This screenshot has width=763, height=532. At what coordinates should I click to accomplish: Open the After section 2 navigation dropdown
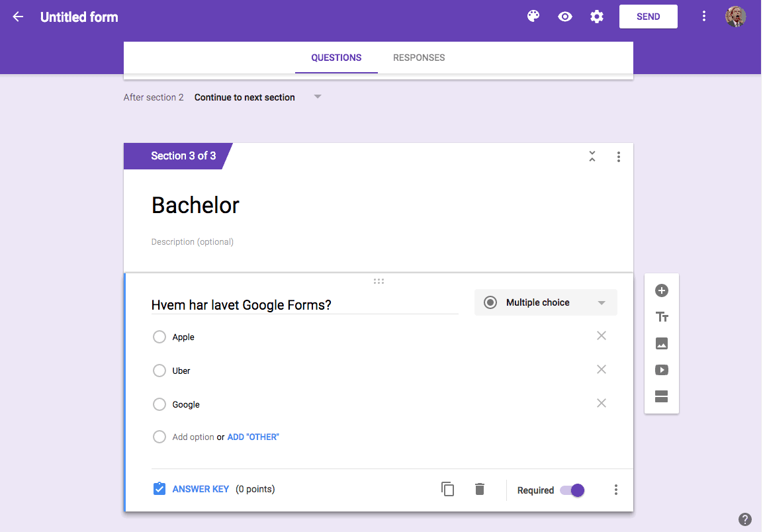[258, 97]
